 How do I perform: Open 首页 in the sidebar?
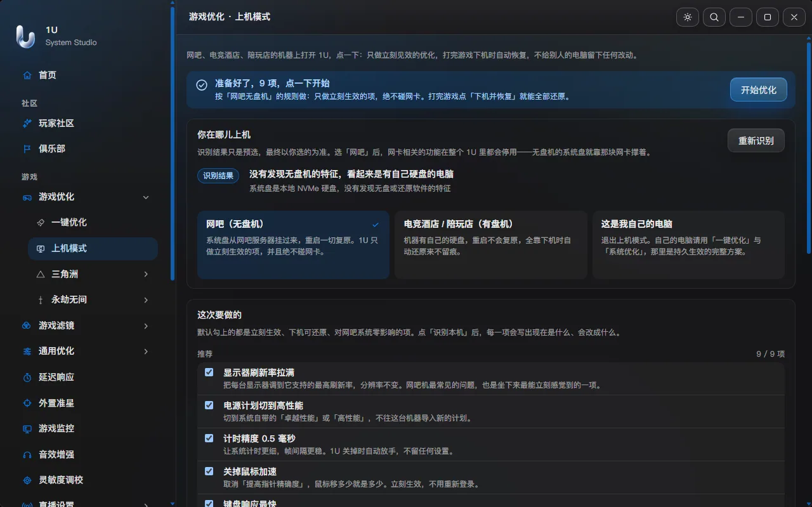click(88, 75)
